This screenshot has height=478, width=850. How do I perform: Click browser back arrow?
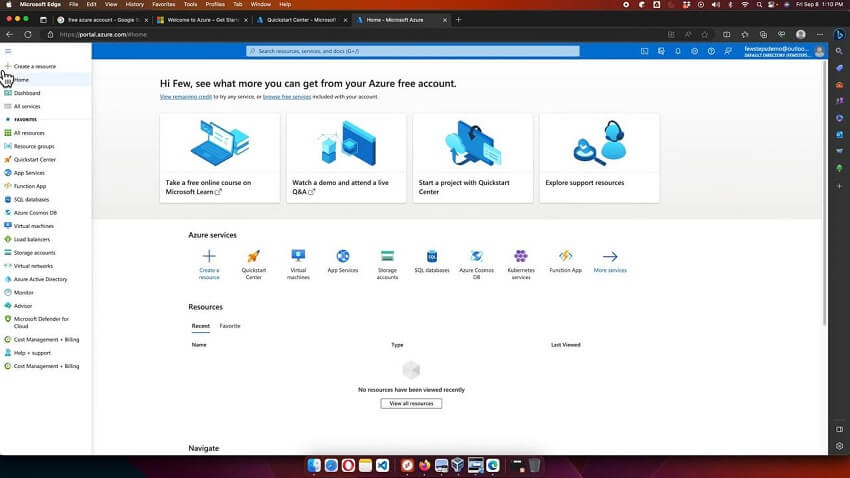coord(10,34)
